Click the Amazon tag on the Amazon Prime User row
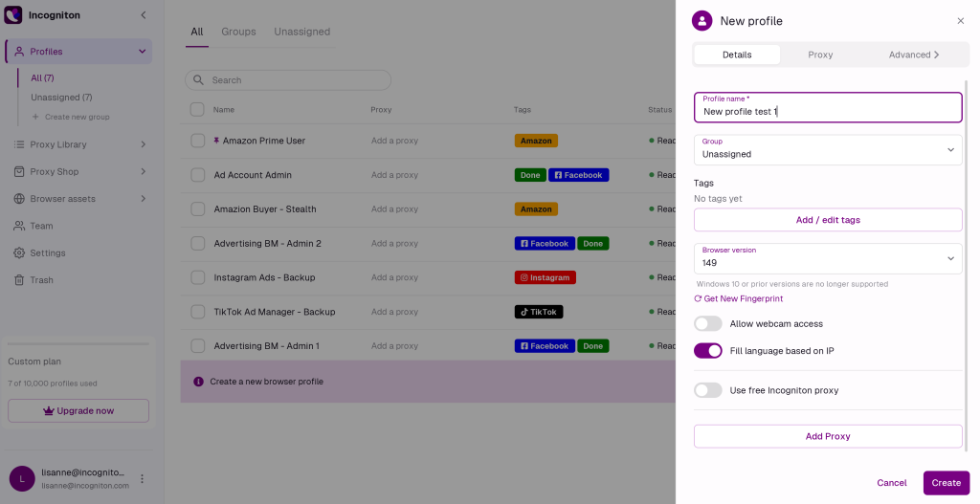 tap(536, 142)
